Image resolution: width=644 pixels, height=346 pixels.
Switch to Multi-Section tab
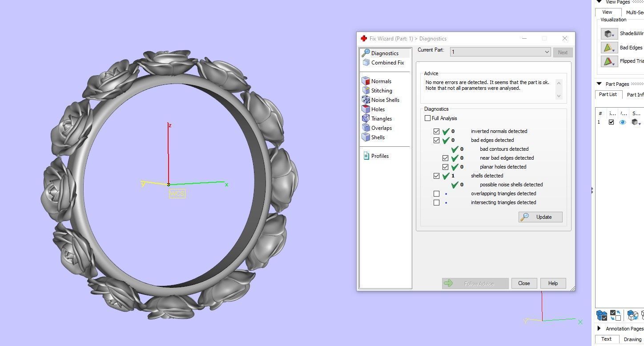[635, 12]
